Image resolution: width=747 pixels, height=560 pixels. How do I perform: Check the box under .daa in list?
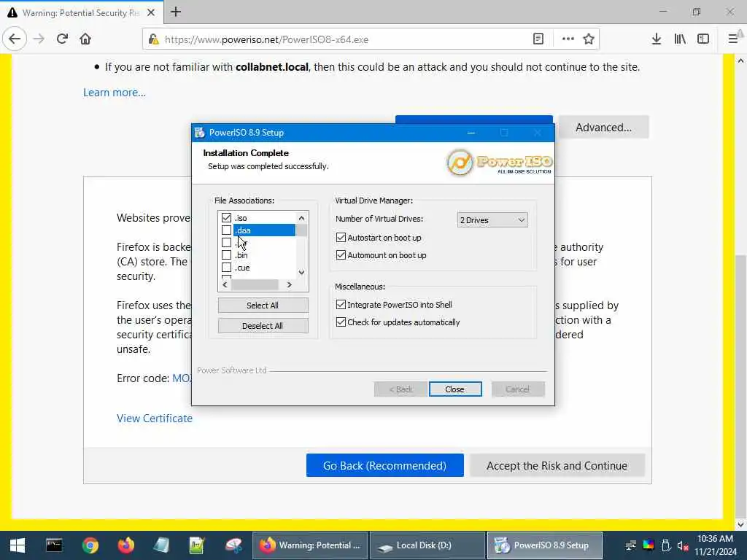(226, 243)
